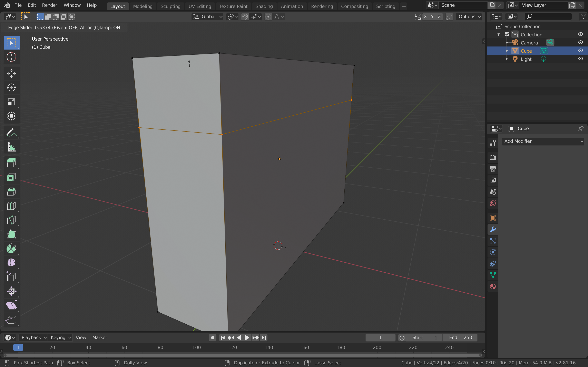Enable snapping with the magnet toggle
Viewport: 588px width, 367px height.
click(x=245, y=17)
